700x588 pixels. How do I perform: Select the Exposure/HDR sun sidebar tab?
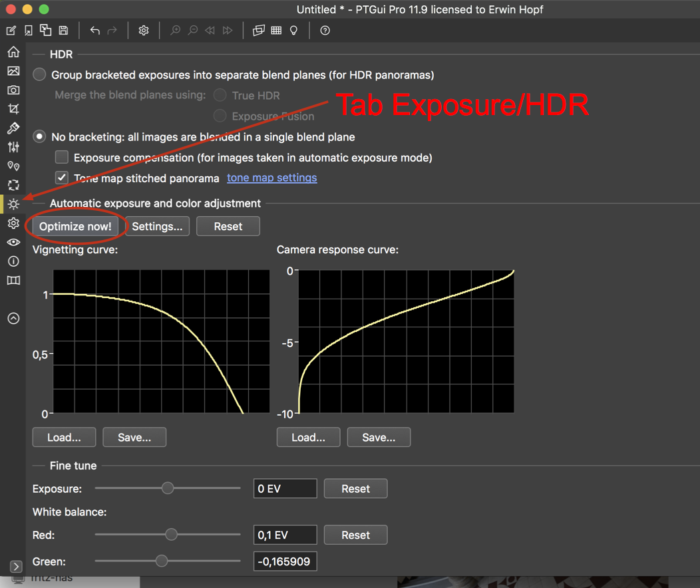pyautogui.click(x=13, y=204)
